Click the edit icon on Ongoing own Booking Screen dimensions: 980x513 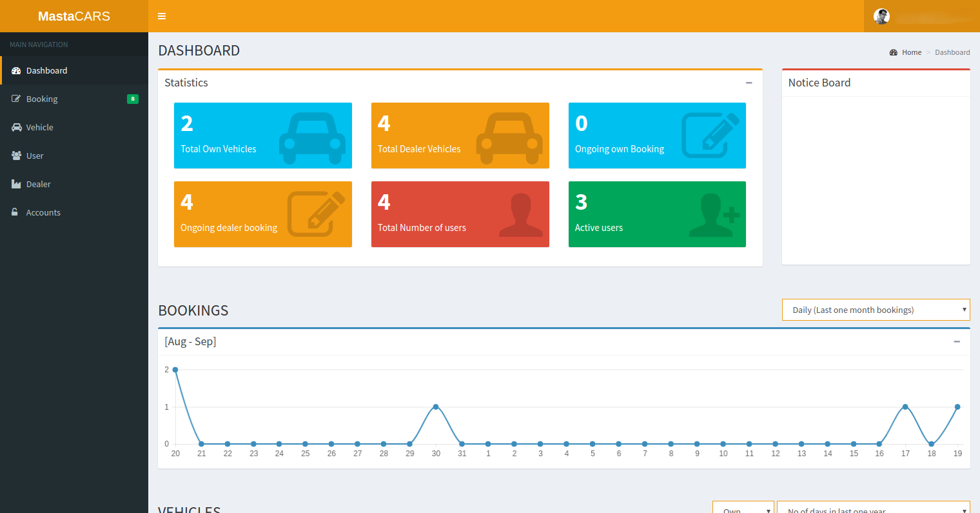point(710,136)
